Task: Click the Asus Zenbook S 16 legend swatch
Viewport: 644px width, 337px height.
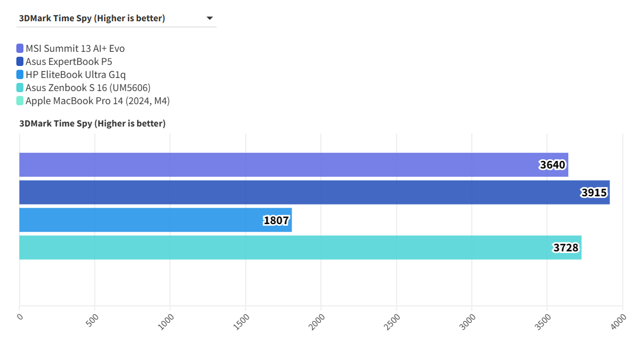Action: coord(20,88)
